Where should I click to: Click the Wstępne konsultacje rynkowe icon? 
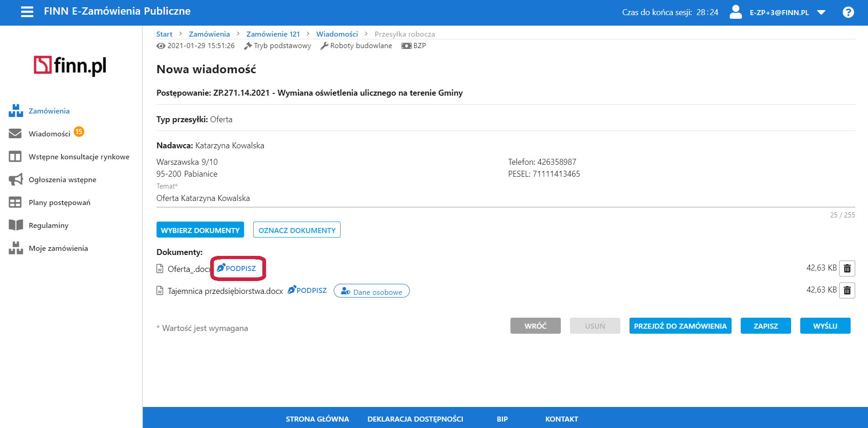pyautogui.click(x=15, y=157)
